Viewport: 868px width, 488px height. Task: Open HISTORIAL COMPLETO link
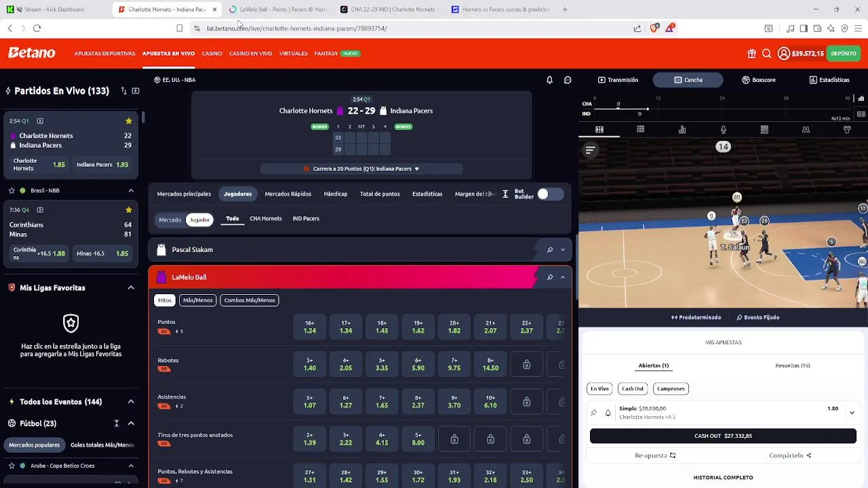click(x=723, y=478)
